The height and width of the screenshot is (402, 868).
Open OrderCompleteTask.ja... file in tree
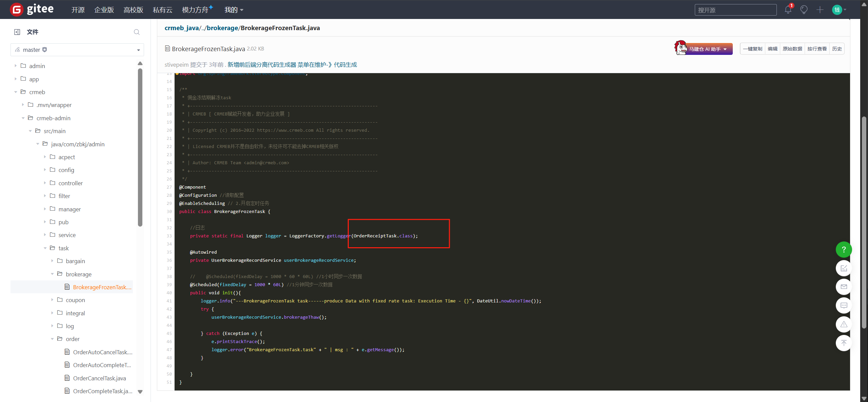click(x=103, y=391)
